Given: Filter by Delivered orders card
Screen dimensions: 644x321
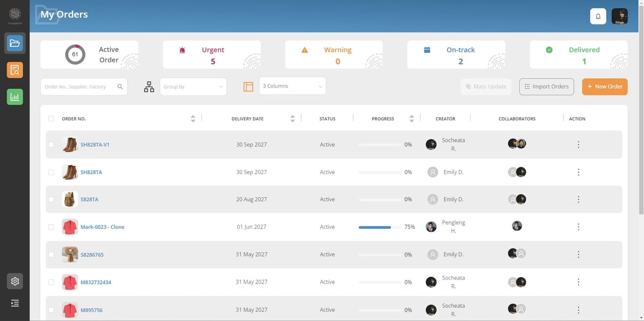Looking at the screenshot, I should pos(579,55).
